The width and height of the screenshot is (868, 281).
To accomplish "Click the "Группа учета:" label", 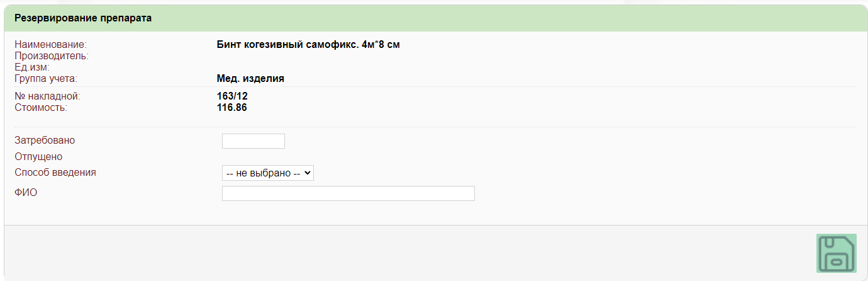I will [x=46, y=79].
